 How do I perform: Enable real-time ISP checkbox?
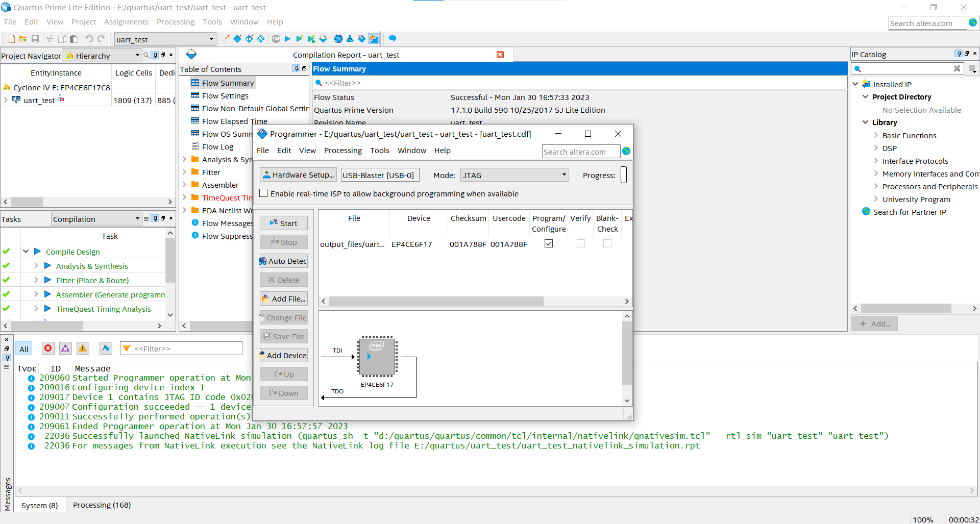pyautogui.click(x=263, y=193)
